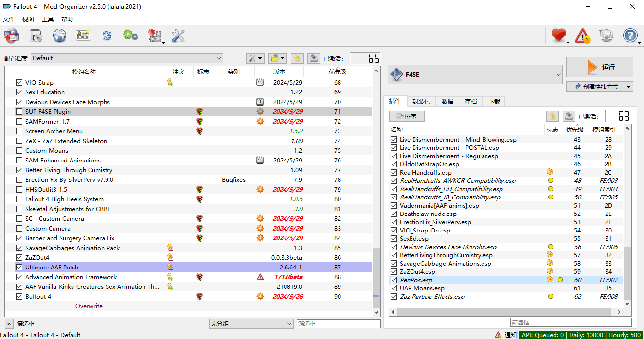The image size is (644, 339).
Task: Open the folder dropdown above mod list
Action: click(x=278, y=58)
